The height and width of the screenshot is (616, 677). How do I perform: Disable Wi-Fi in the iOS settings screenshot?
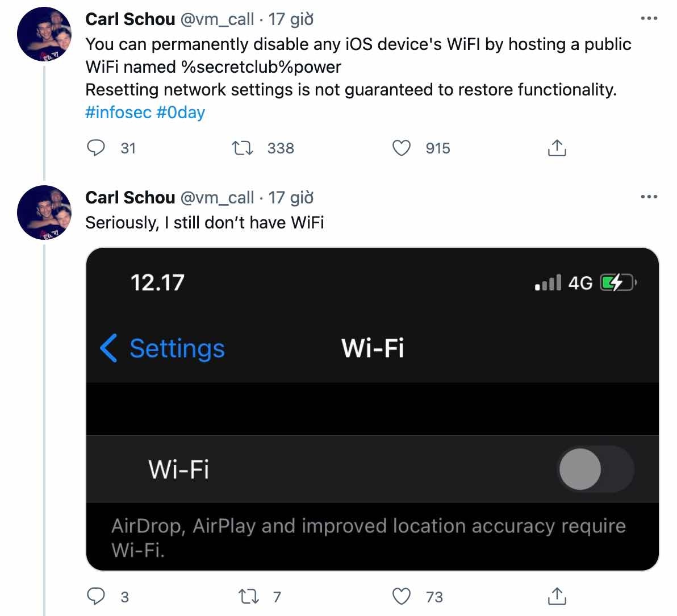[x=594, y=469]
